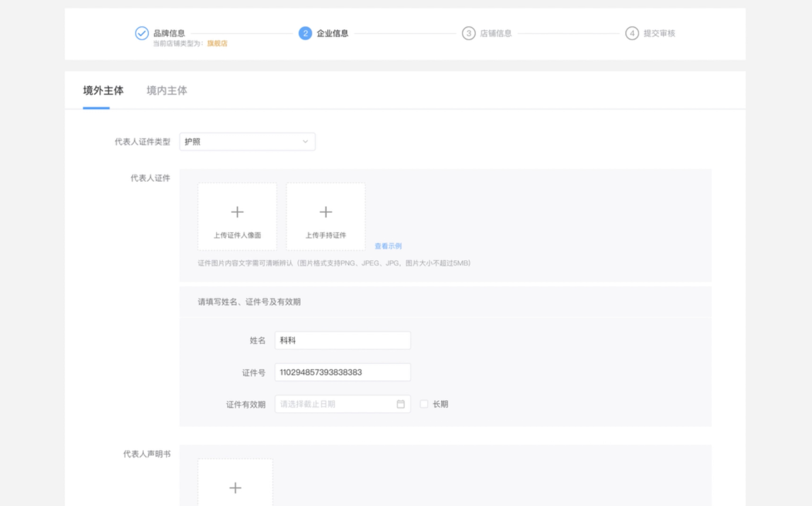Image resolution: width=812 pixels, height=506 pixels.
Task: Click the 姓名 input field containing 科科
Action: coord(342,340)
